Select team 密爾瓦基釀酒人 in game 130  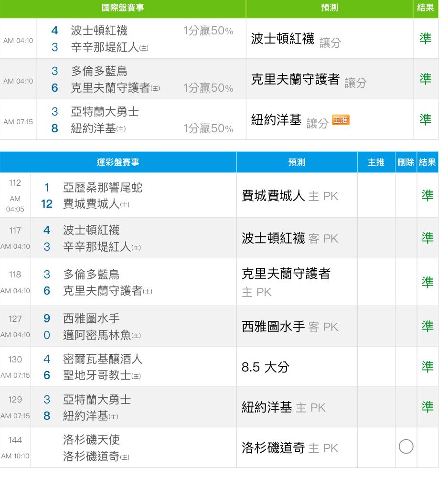pos(103,359)
